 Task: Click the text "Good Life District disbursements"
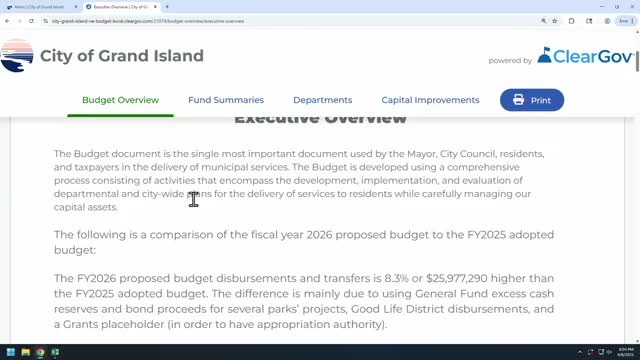pyautogui.click(x=440, y=309)
